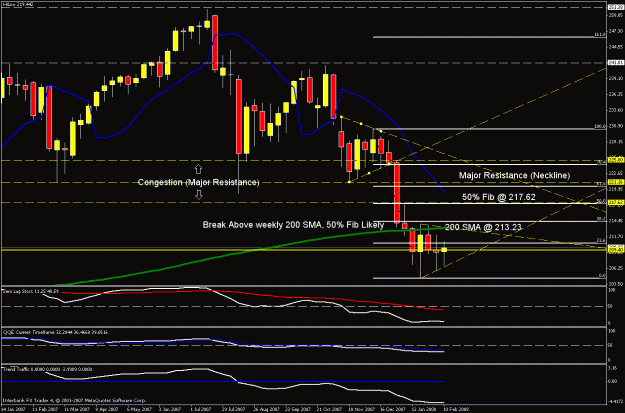Click the 222.65 price axis value
This screenshot has height=413, width=625.
616,173
